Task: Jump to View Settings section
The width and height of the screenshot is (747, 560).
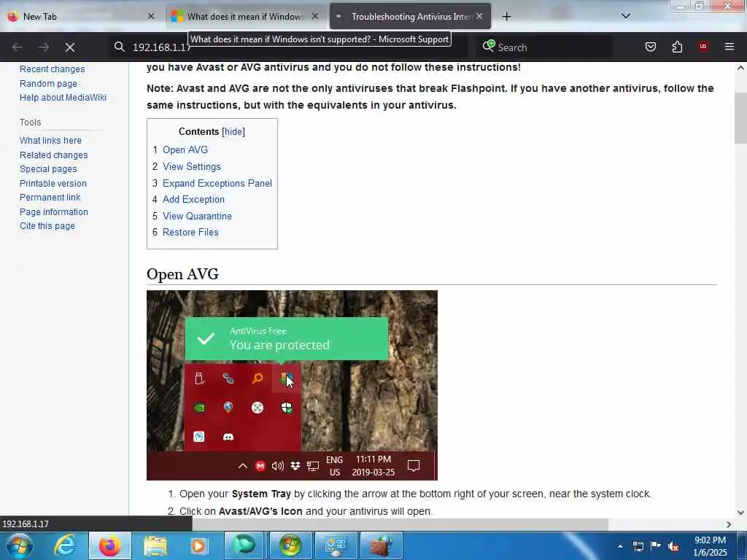Action: coord(192,167)
